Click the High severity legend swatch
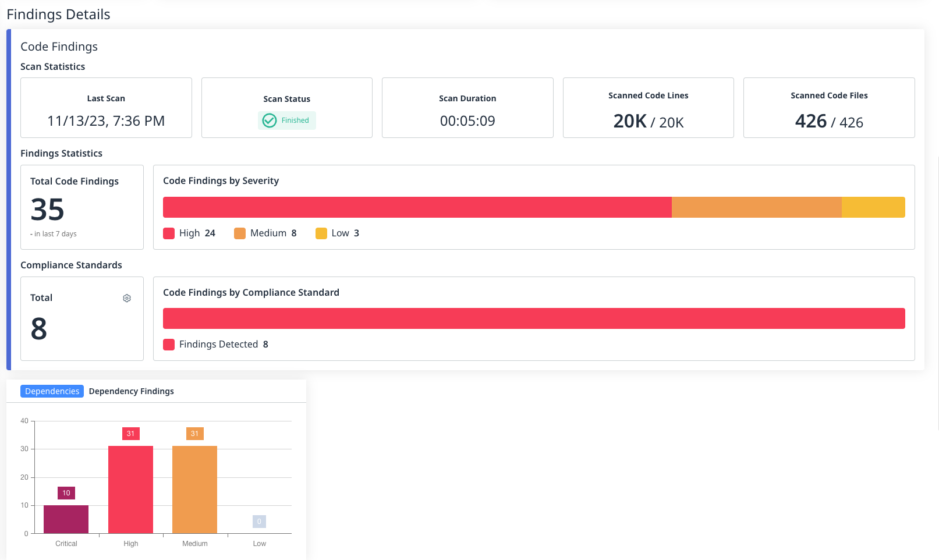The width and height of the screenshot is (939, 560). tap(169, 233)
